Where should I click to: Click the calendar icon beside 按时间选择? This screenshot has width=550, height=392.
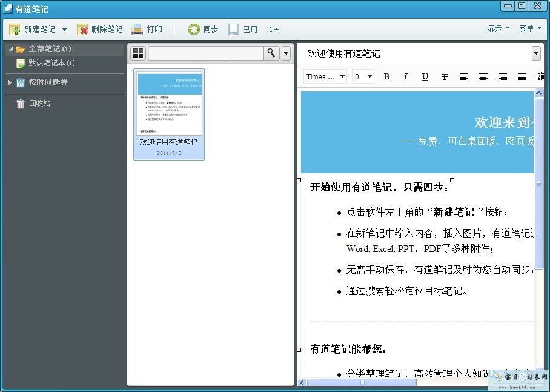point(21,82)
